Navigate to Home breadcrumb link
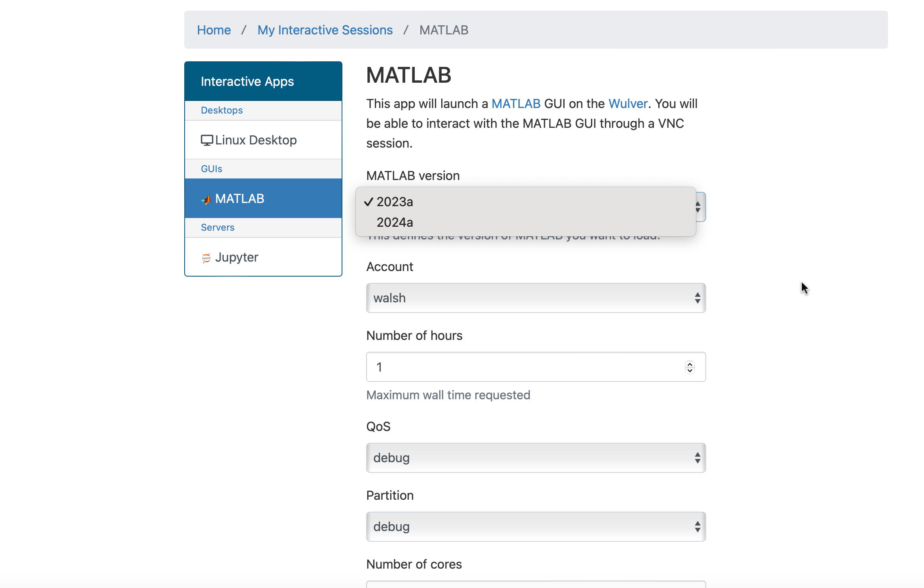Screen dimensions: 924x588 coord(213,30)
